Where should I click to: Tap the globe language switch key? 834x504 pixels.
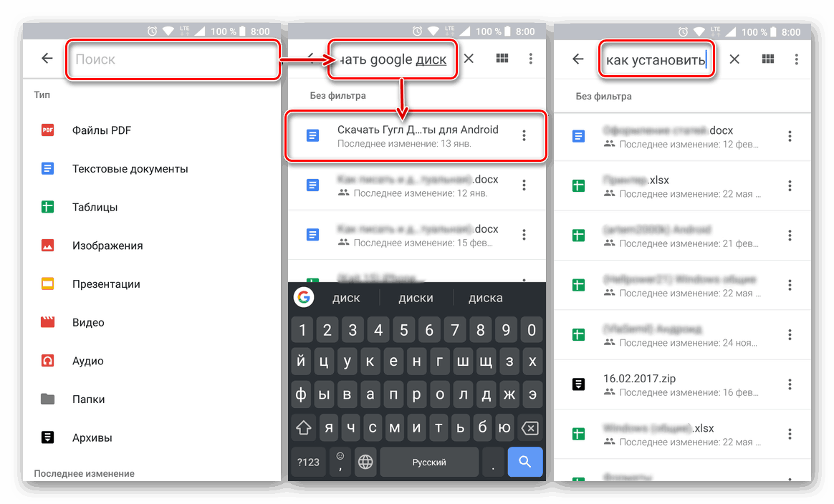pos(365,462)
